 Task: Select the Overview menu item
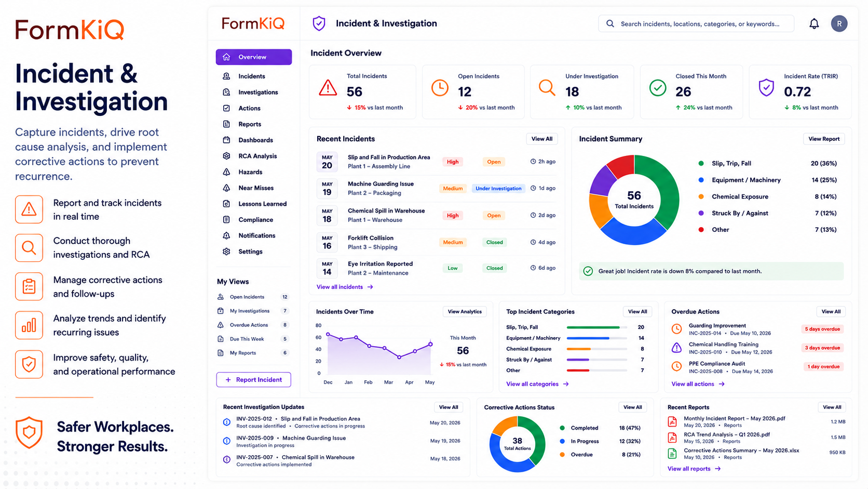pos(254,57)
